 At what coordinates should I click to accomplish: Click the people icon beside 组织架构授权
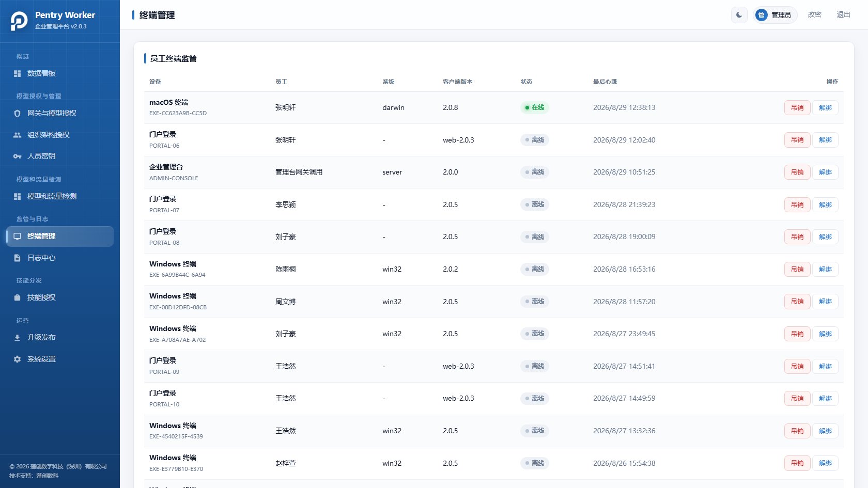coord(17,135)
